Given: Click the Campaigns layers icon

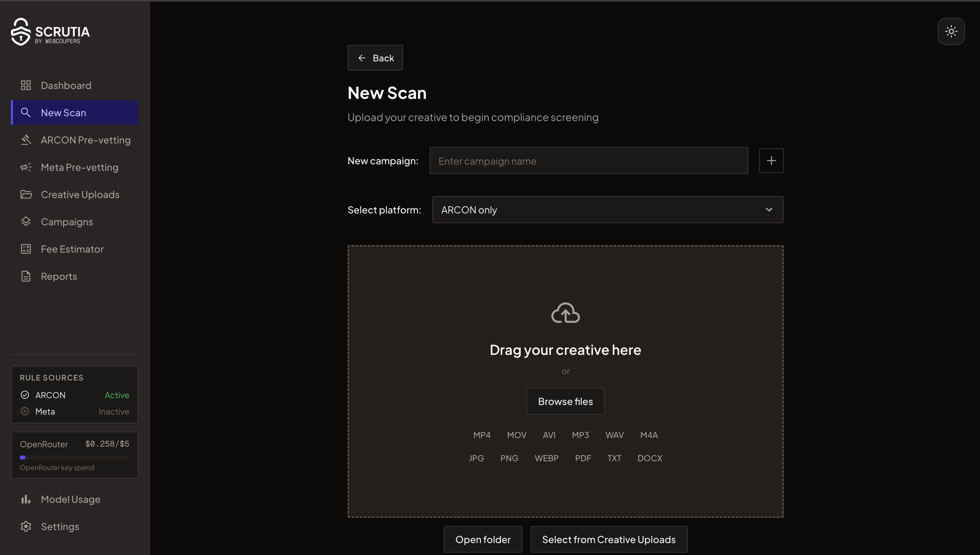Looking at the screenshot, I should tap(26, 222).
